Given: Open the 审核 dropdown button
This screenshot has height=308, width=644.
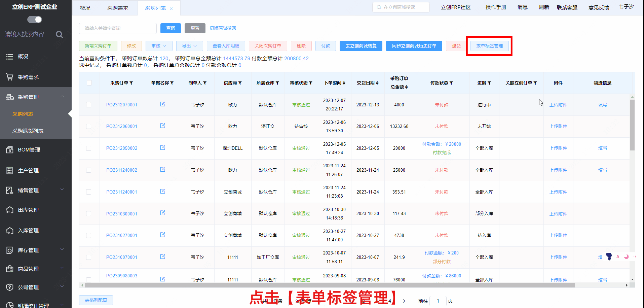Looking at the screenshot, I should click(x=159, y=46).
